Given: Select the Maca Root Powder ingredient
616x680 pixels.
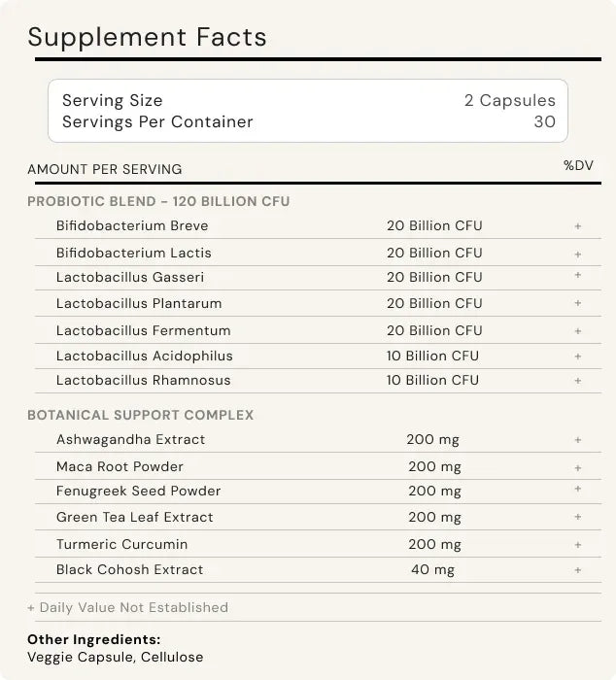Looking at the screenshot, I should [120, 466].
